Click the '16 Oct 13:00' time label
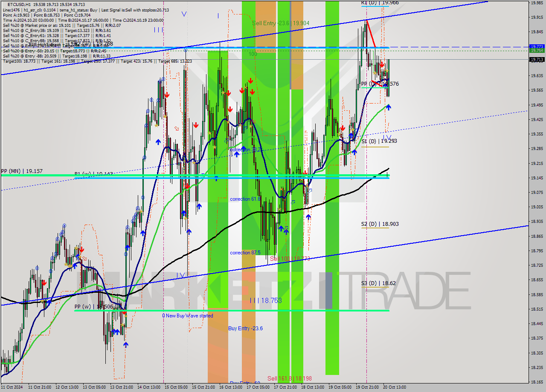The image size is (546, 392). [230, 387]
